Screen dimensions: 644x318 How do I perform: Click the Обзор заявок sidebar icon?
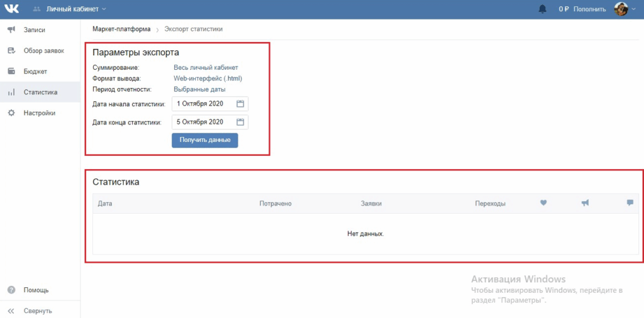point(11,51)
